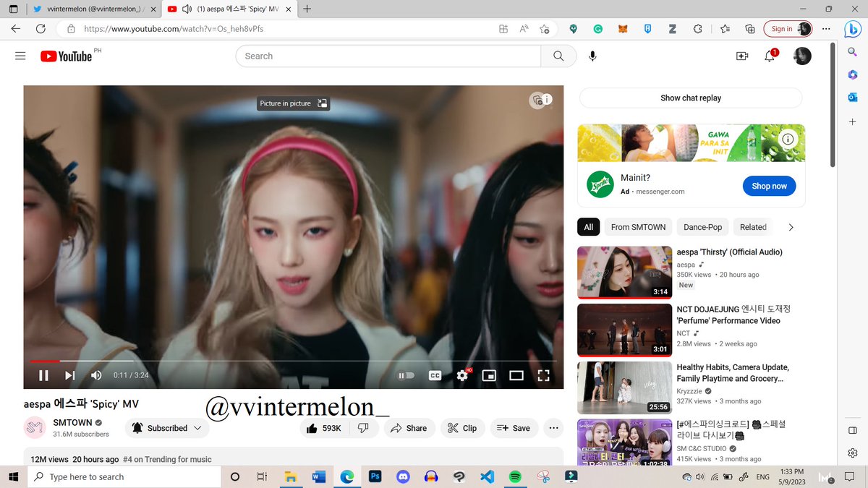
Task: Share the video
Action: click(409, 428)
